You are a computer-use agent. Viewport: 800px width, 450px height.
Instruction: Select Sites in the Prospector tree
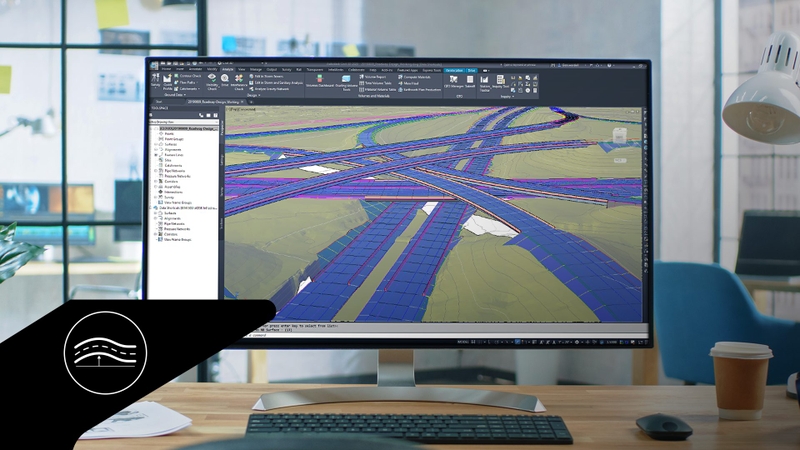168,160
